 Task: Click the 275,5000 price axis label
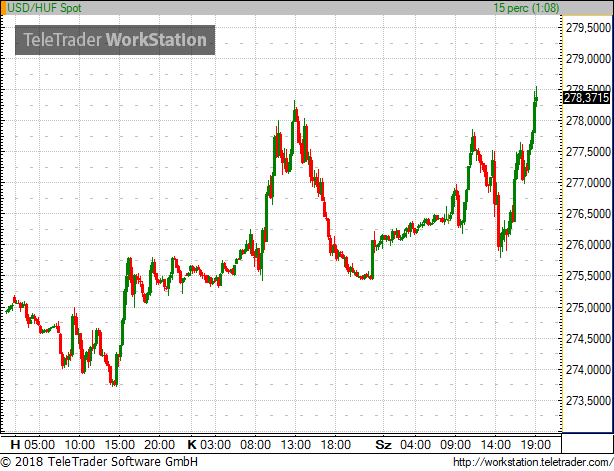click(588, 276)
